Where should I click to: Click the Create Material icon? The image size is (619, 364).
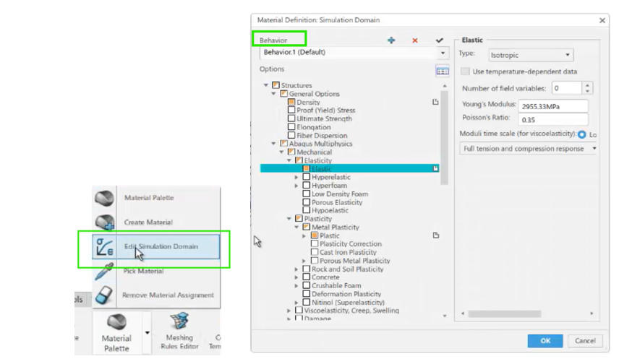tap(105, 222)
